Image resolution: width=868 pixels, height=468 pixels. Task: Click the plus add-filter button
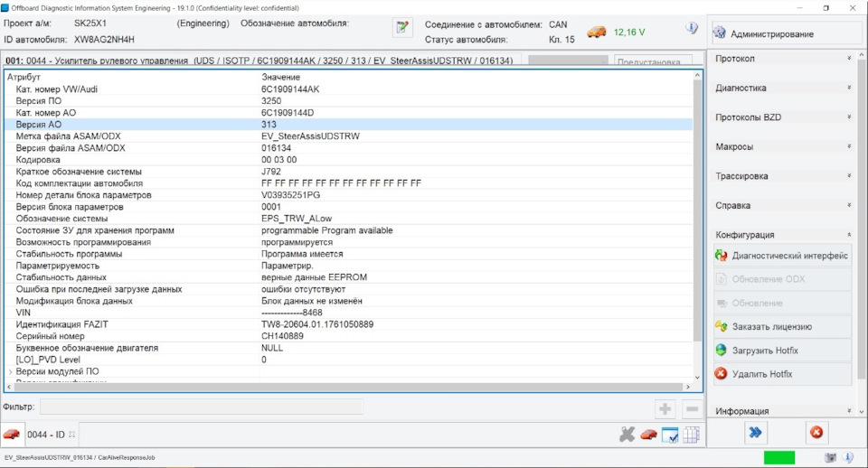[x=665, y=409]
